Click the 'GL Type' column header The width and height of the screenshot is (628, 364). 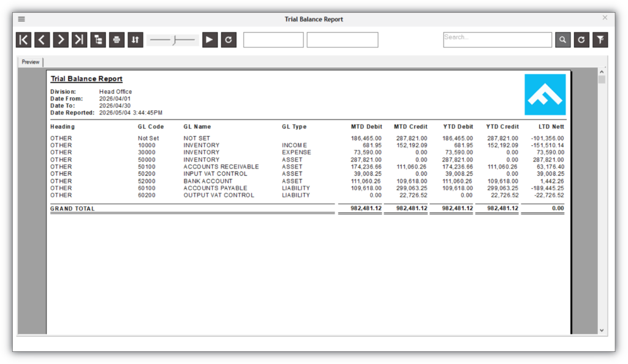coord(294,126)
